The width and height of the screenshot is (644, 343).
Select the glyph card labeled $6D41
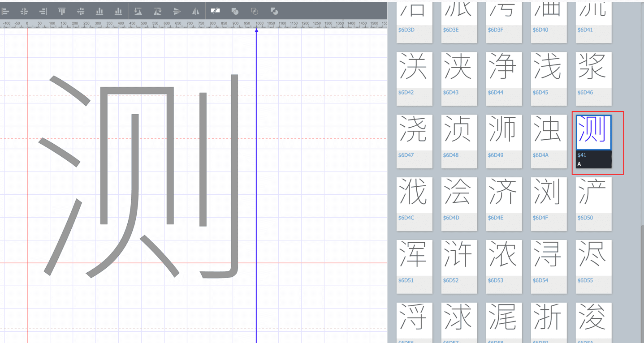[x=594, y=21]
